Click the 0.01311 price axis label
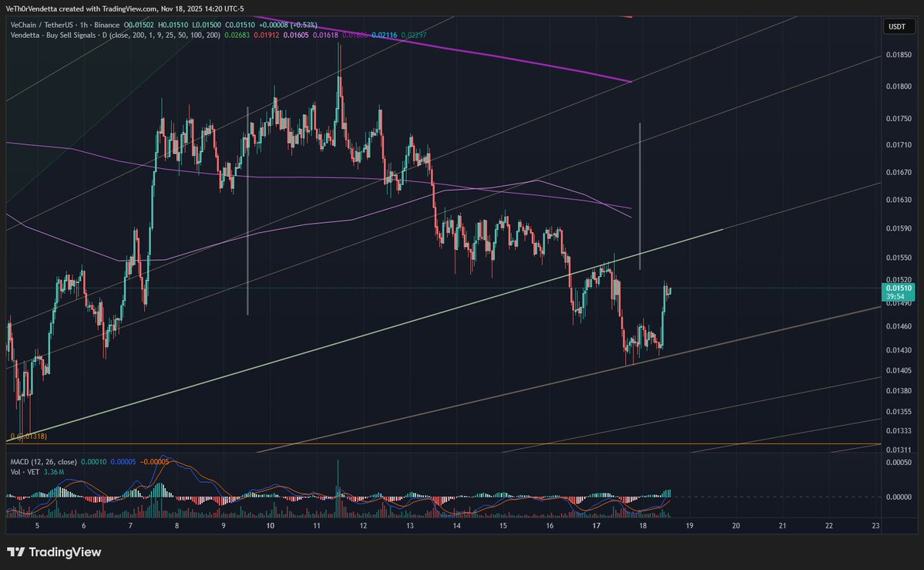Image resolution: width=924 pixels, height=570 pixels. (x=899, y=450)
